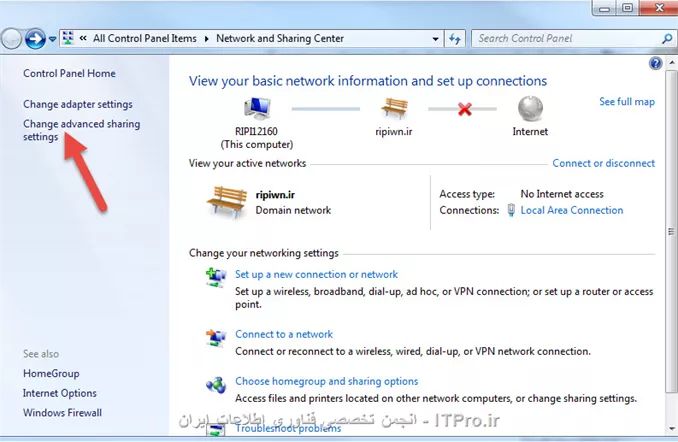Click the ripiwn.ir network name

click(x=275, y=195)
